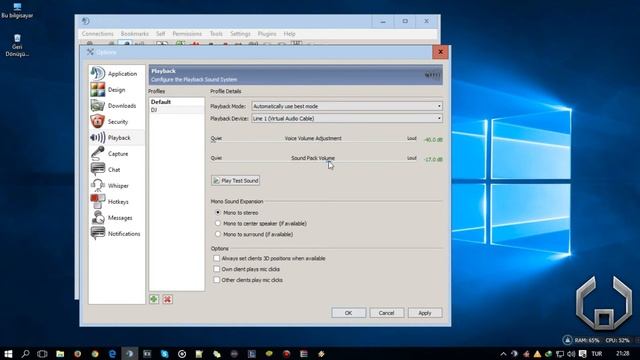The width and height of the screenshot is (640, 360).
Task: Open the Notifications options section
Action: 116,233
